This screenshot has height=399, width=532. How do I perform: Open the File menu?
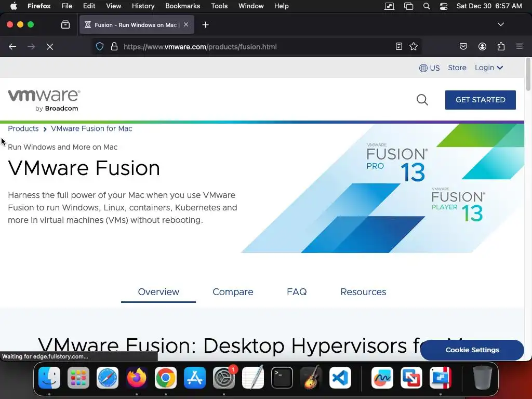point(67,6)
